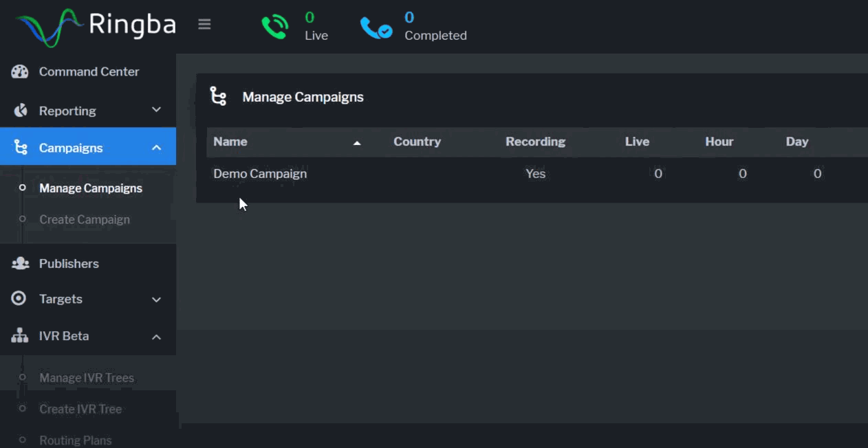Expand the Reporting section
The width and height of the screenshot is (868, 448).
156,110
